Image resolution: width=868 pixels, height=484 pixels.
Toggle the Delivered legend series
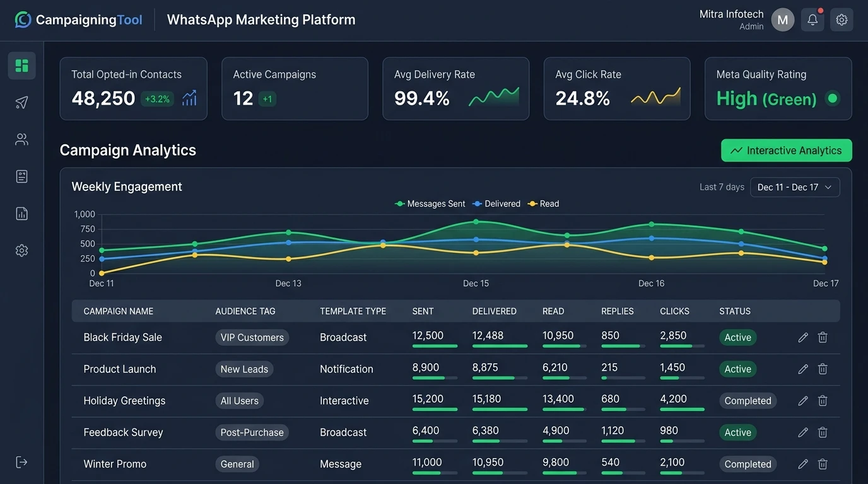tap(497, 204)
